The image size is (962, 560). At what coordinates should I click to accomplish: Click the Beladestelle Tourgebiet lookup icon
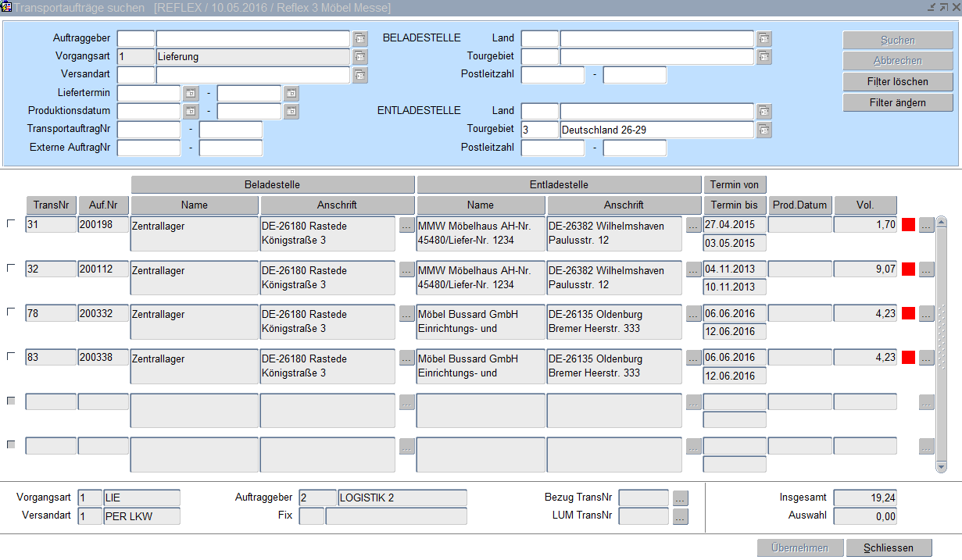point(764,57)
